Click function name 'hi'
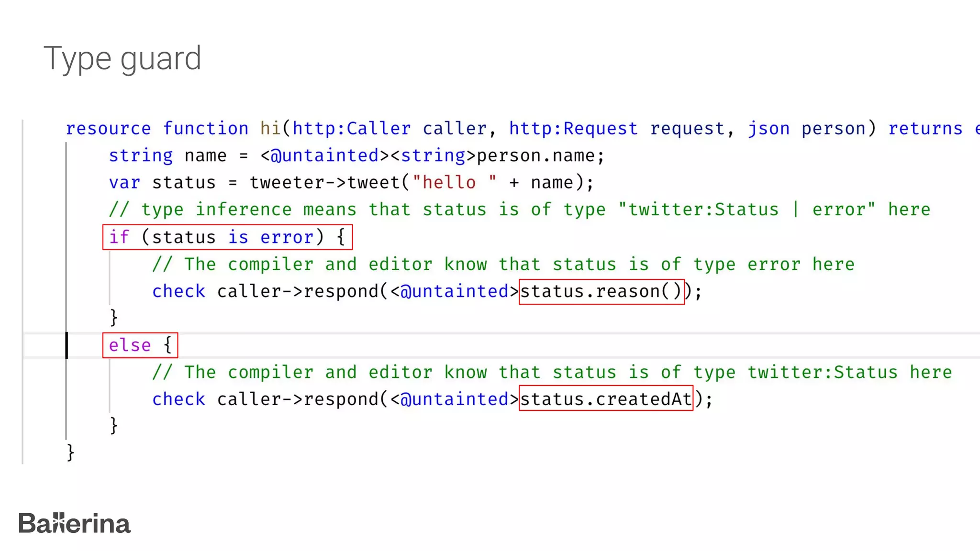The height and width of the screenshot is (551, 980). click(x=270, y=129)
